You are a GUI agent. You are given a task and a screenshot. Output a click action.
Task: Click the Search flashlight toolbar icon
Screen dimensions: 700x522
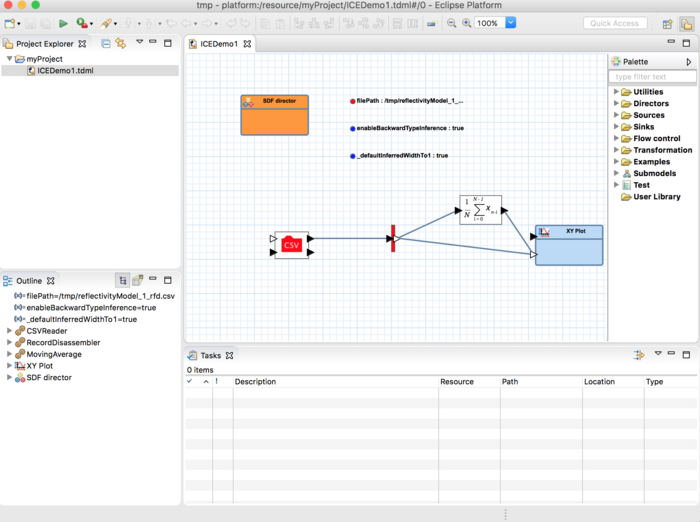(106, 23)
